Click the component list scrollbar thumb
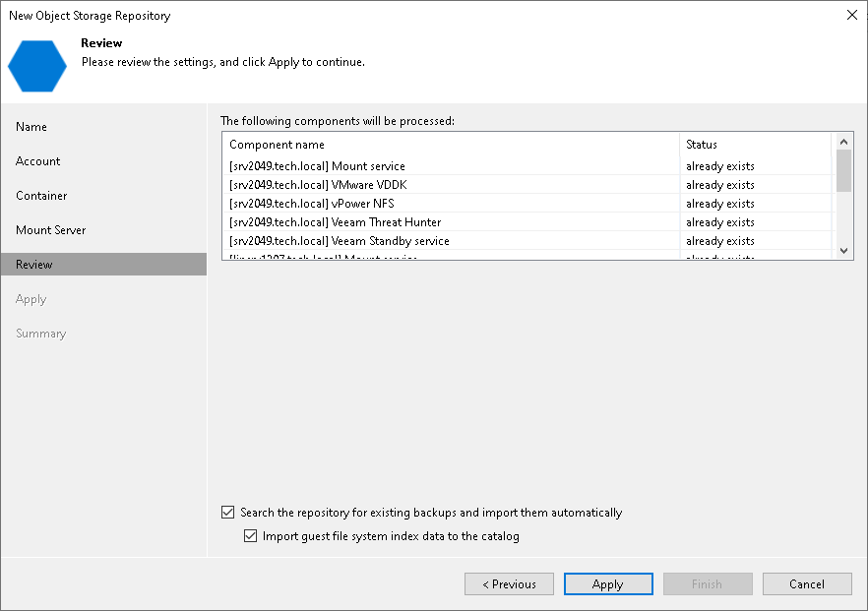This screenshot has height=611, width=868. [843, 170]
